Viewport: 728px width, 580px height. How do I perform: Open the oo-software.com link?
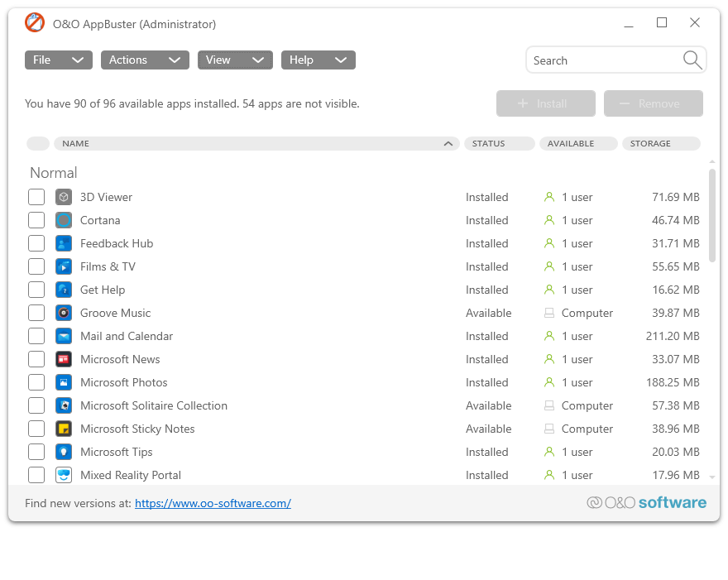[x=213, y=503]
